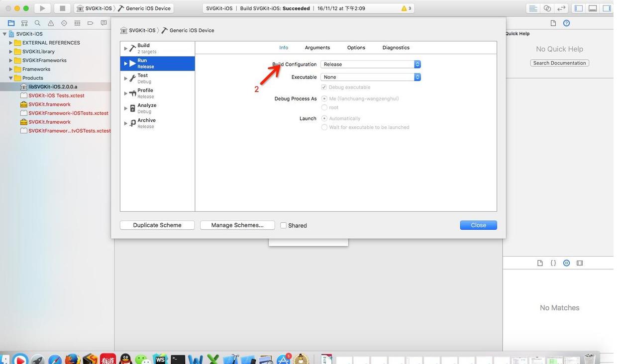Open the Find navigator magnifier icon

click(x=37, y=23)
